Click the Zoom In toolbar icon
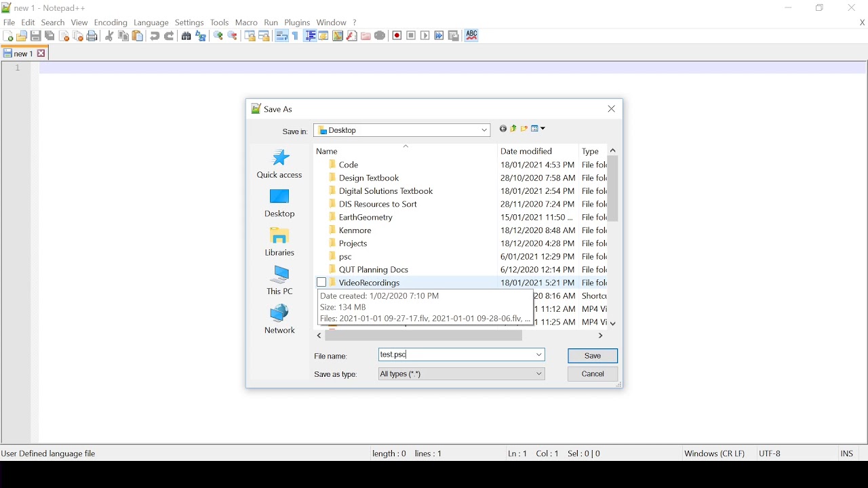 [218, 36]
